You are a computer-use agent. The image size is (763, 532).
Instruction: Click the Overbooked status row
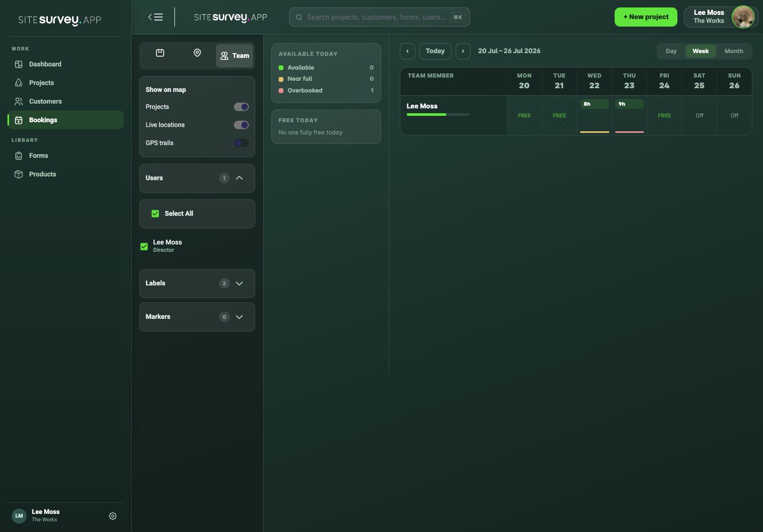pos(326,90)
